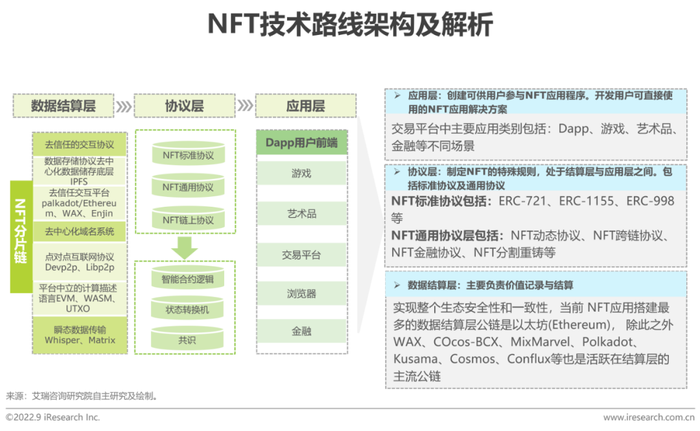Screen dimensions: 700x431
Task: Click chevron arrows between 数据结算层 and 协议层
Action: [x=124, y=106]
